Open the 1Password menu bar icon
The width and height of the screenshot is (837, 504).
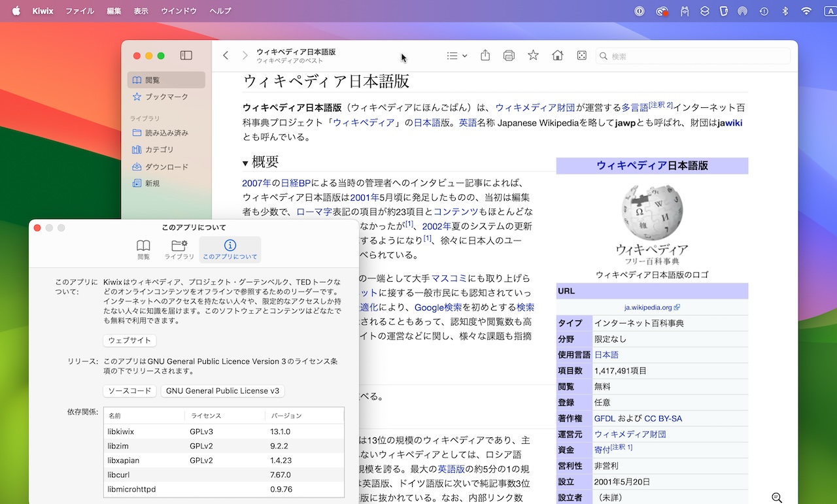point(640,11)
